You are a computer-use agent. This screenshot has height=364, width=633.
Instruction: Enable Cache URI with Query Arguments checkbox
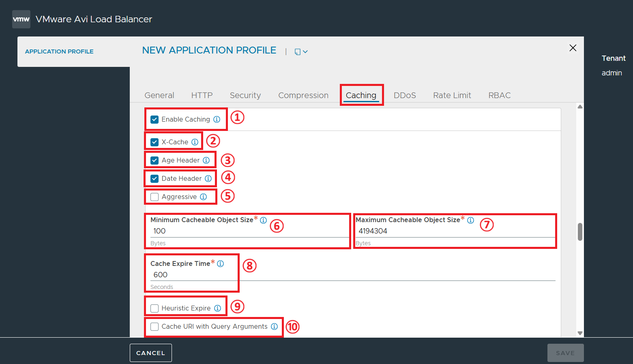click(x=154, y=327)
